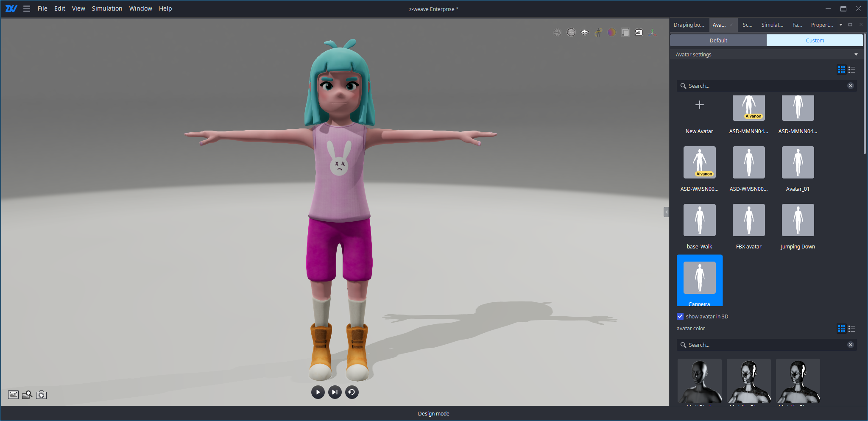Click the XYZ axis gizmo icon
The height and width of the screenshot is (421, 868).
click(x=652, y=32)
